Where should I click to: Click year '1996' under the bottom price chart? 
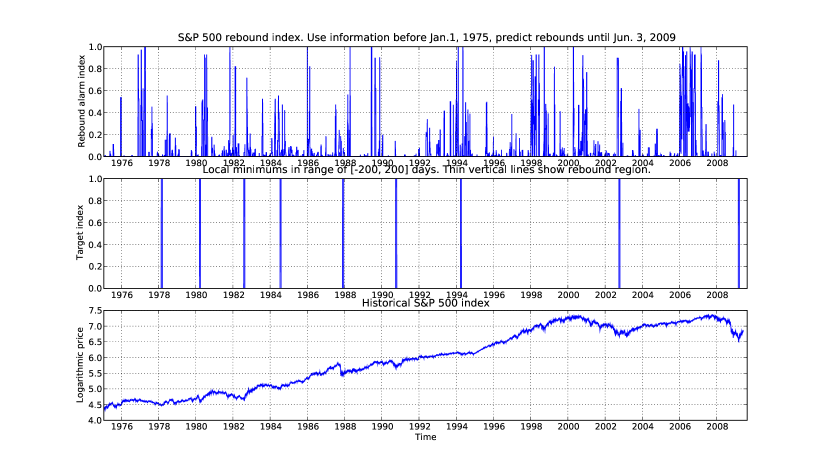click(x=494, y=427)
